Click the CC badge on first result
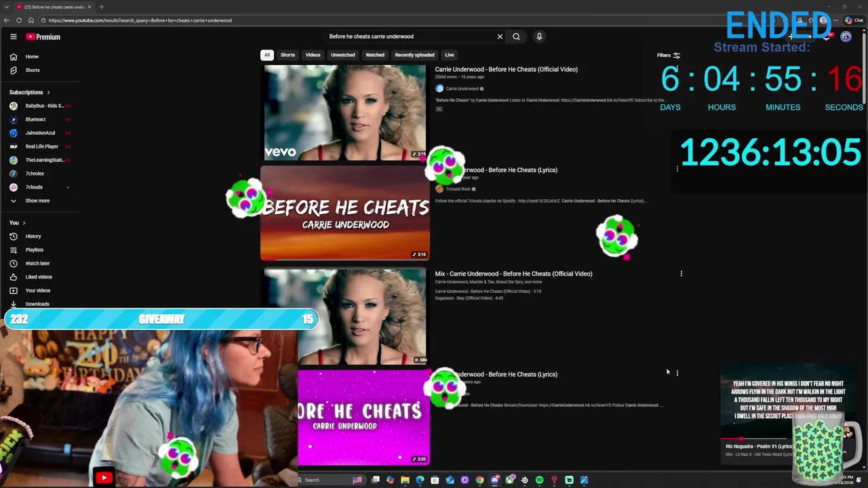This screenshot has width=868, height=488. [439, 109]
